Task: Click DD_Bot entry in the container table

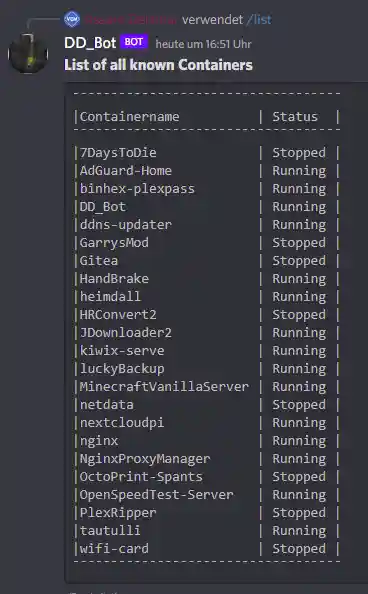Action: [103, 207]
